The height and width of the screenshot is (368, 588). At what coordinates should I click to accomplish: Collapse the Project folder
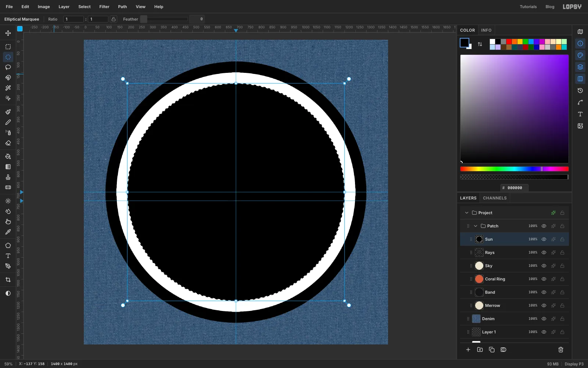point(467,213)
